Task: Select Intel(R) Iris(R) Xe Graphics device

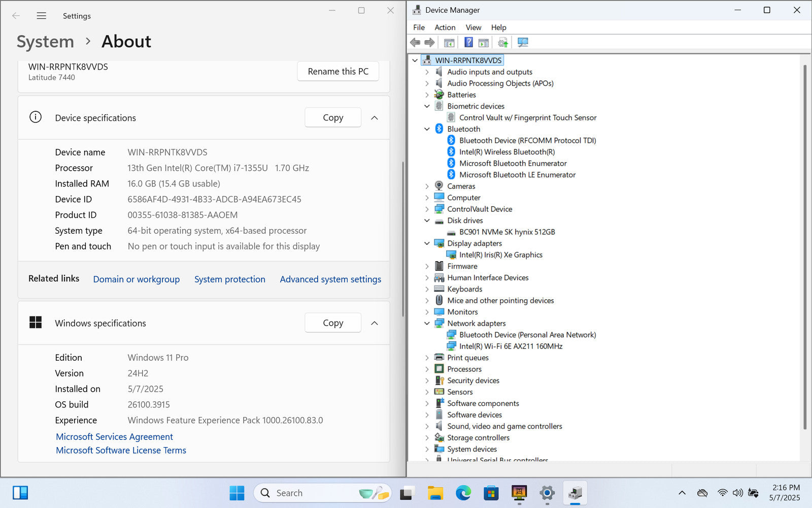Action: [500, 255]
